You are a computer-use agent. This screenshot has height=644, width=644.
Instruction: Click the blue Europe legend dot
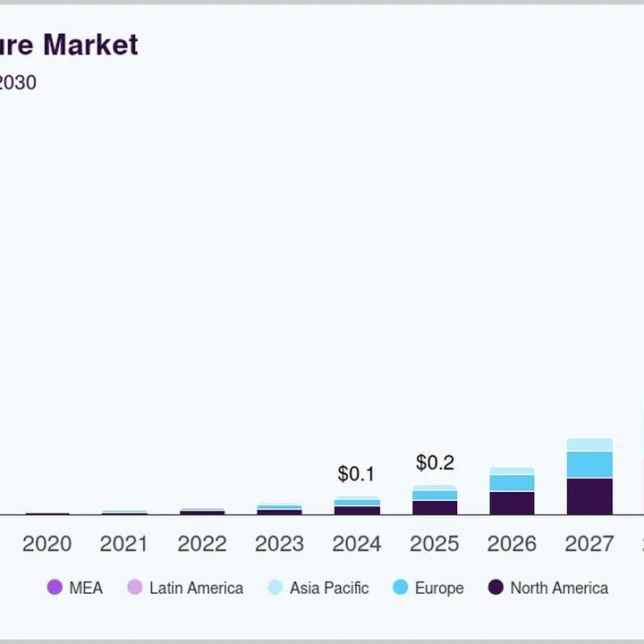click(x=400, y=588)
